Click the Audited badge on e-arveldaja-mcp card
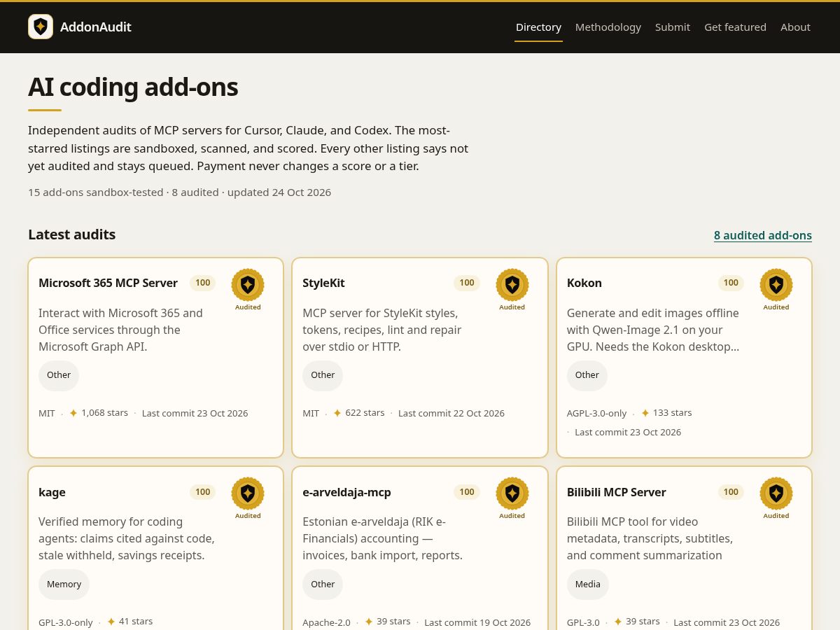This screenshot has width=840, height=630. pos(512,498)
